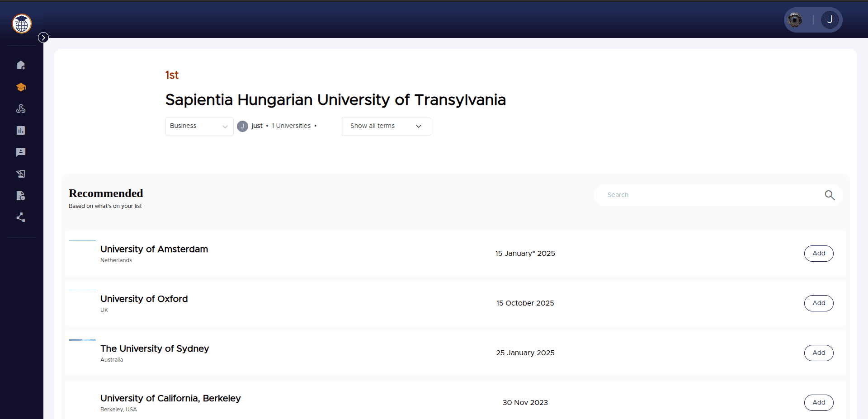Click the '15 October 2025' deadline
868x419 pixels.
pos(525,303)
